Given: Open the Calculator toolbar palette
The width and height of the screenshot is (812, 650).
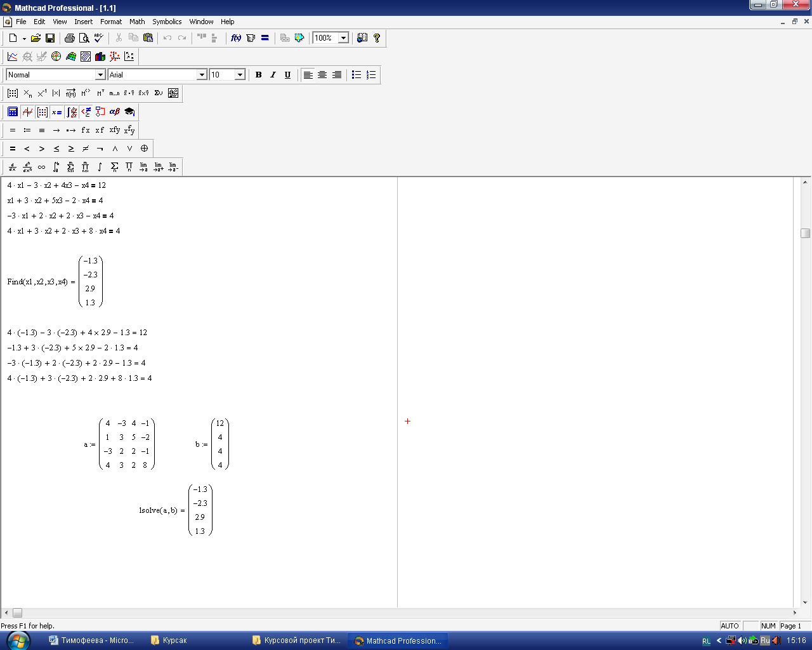Looking at the screenshot, I should coord(12,112).
